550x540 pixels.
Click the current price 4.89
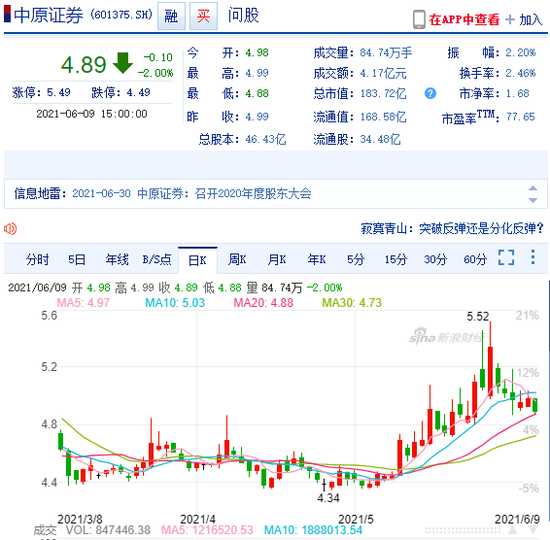83,65
